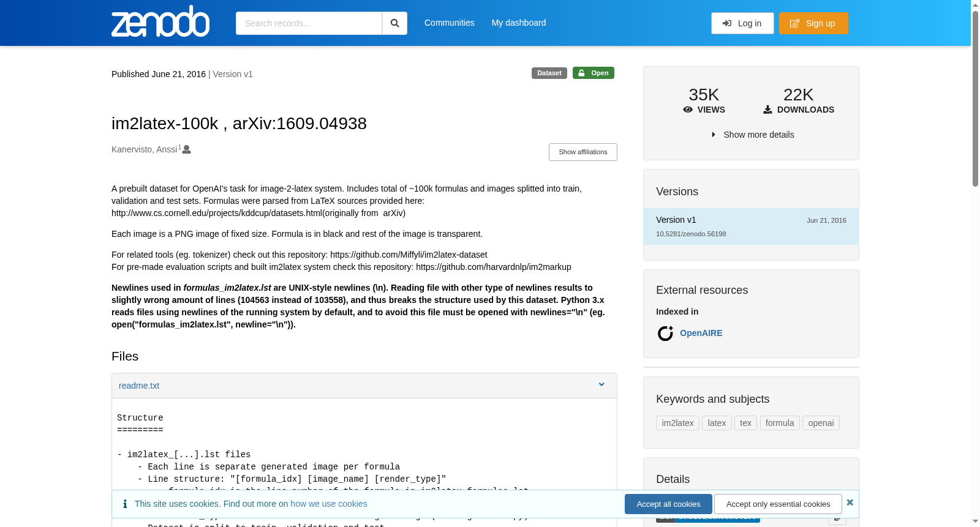Open the OpenAIRE link

701,333
